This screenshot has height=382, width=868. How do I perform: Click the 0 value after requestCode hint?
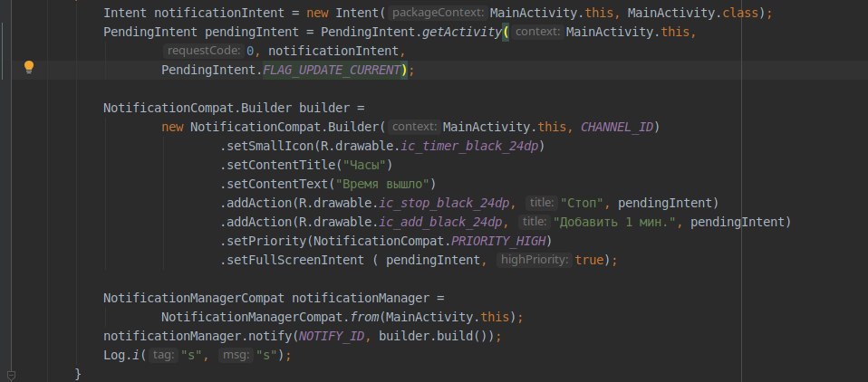(250, 51)
